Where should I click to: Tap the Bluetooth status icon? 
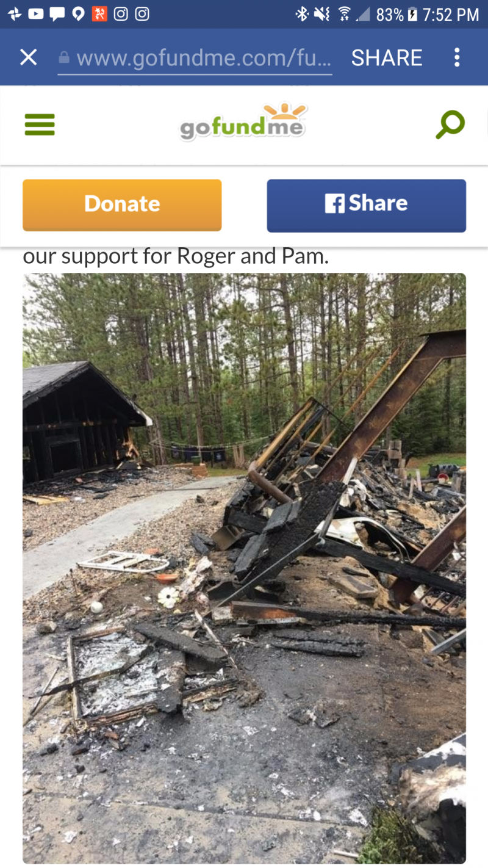tap(301, 14)
